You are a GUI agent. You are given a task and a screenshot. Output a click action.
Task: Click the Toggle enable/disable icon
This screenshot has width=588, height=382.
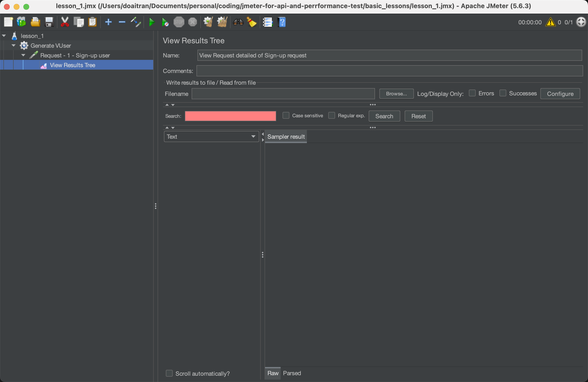pyautogui.click(x=136, y=22)
